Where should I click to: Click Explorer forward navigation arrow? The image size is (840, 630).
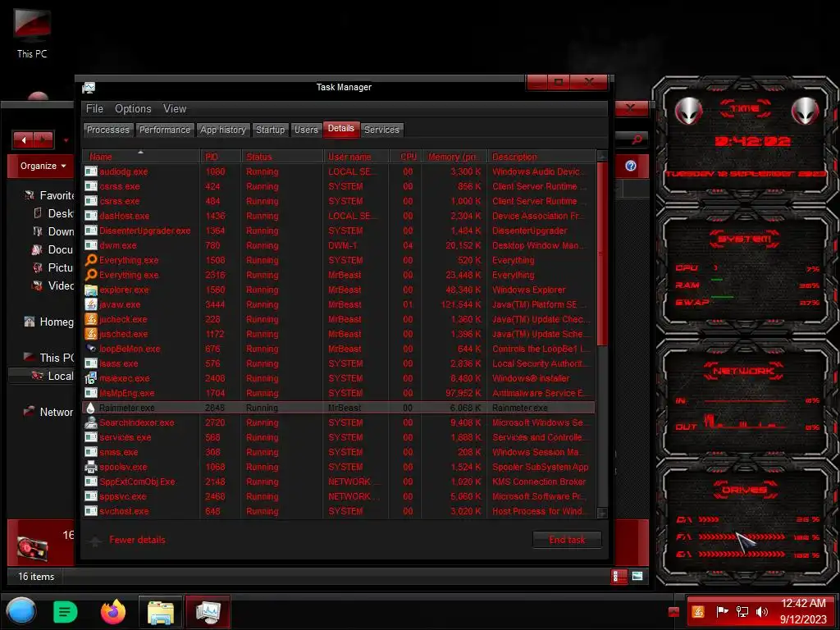point(44,140)
